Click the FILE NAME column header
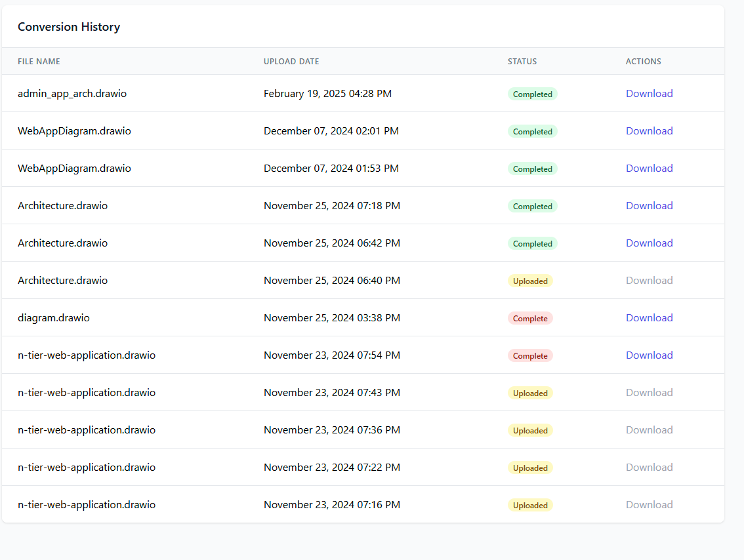The width and height of the screenshot is (744, 560). [39, 62]
